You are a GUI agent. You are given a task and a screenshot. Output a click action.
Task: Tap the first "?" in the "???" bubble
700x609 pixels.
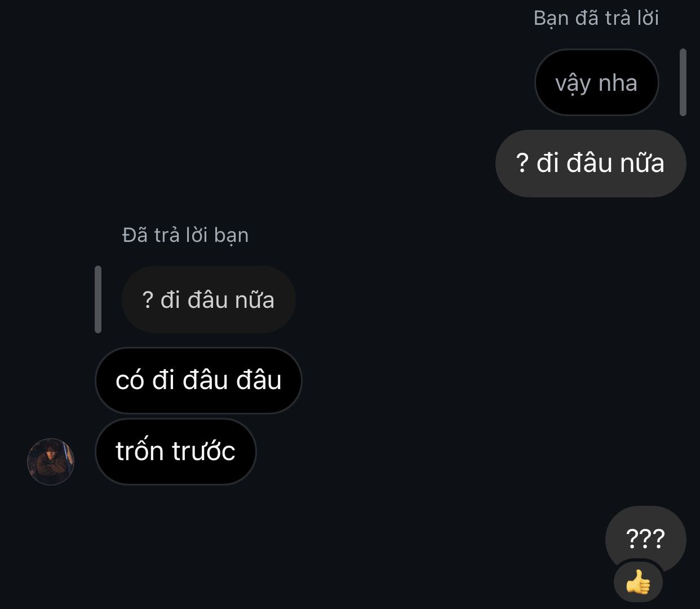[x=632, y=539]
